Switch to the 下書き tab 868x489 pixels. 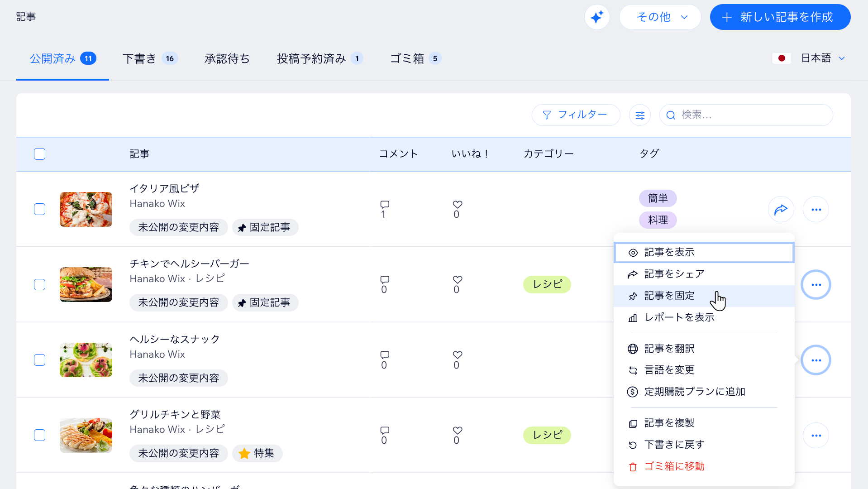tap(139, 58)
